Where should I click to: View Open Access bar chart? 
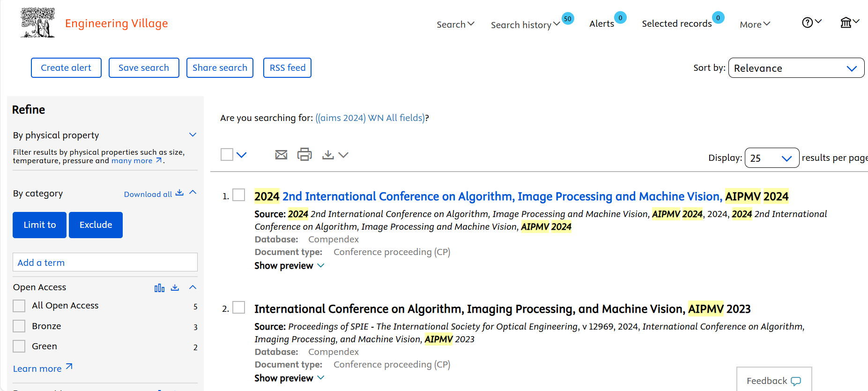159,288
